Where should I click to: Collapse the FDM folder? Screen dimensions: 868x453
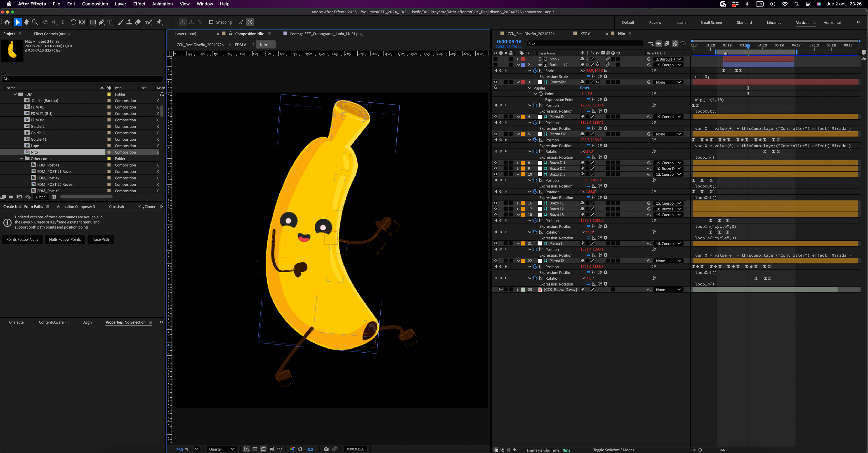[15, 94]
